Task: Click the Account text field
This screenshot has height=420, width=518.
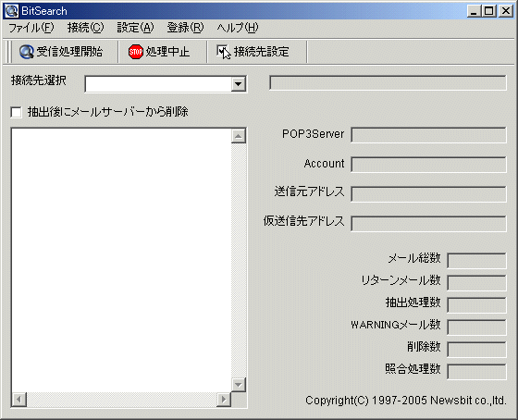Action: click(428, 165)
